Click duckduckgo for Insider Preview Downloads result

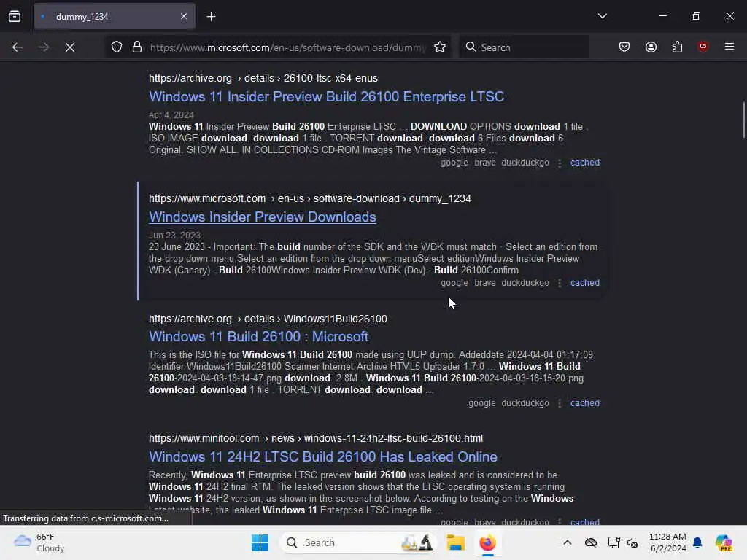[x=525, y=283]
